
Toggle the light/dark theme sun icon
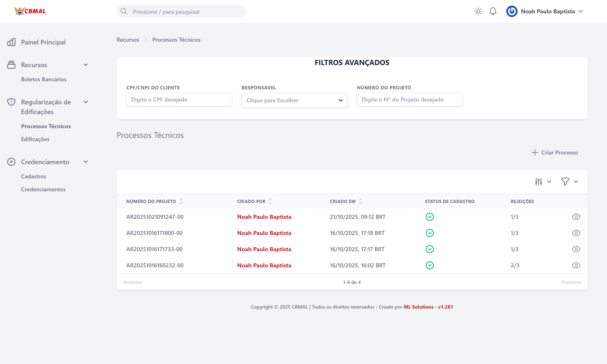click(x=478, y=11)
